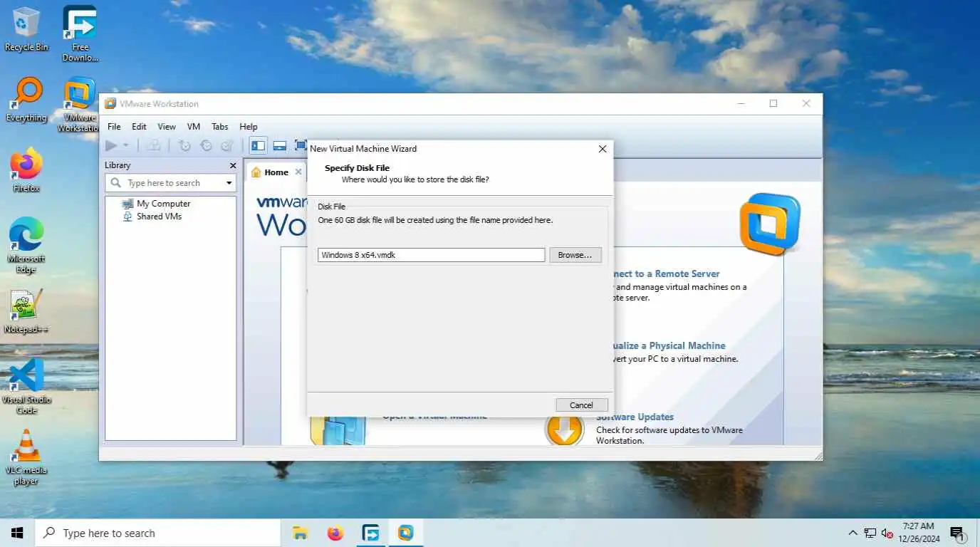Click the disk file name field

[x=432, y=255]
